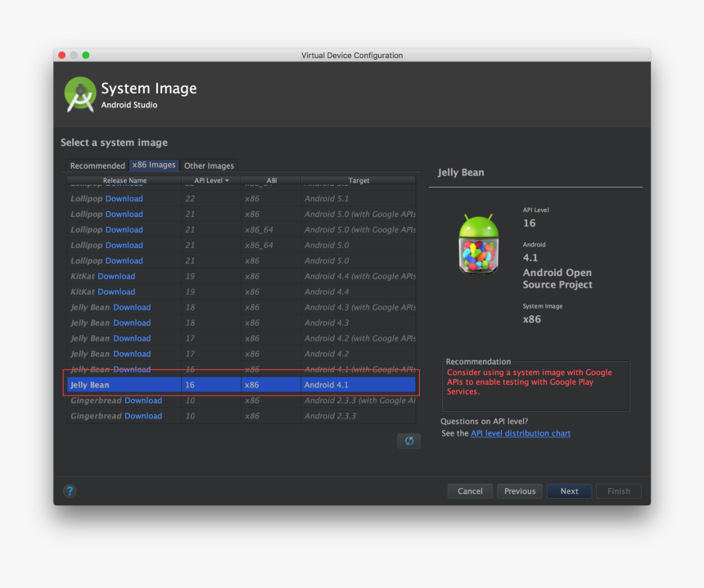This screenshot has width=704, height=588.
Task: Click the green zoom traffic light button
Action: [86, 54]
